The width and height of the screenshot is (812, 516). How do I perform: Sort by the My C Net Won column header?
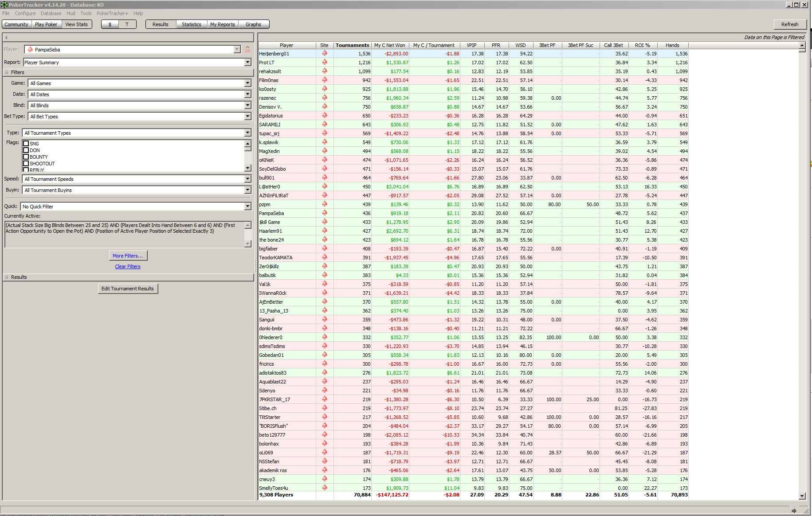tap(390, 45)
